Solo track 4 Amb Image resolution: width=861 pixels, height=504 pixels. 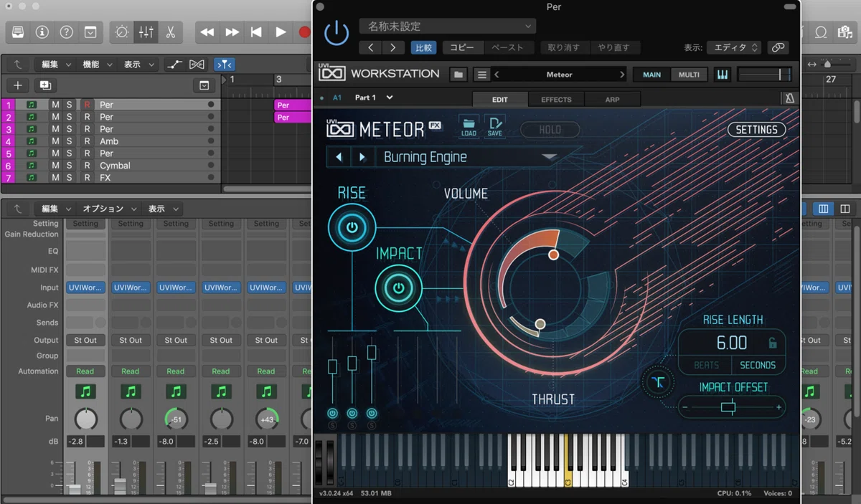pyautogui.click(x=70, y=141)
